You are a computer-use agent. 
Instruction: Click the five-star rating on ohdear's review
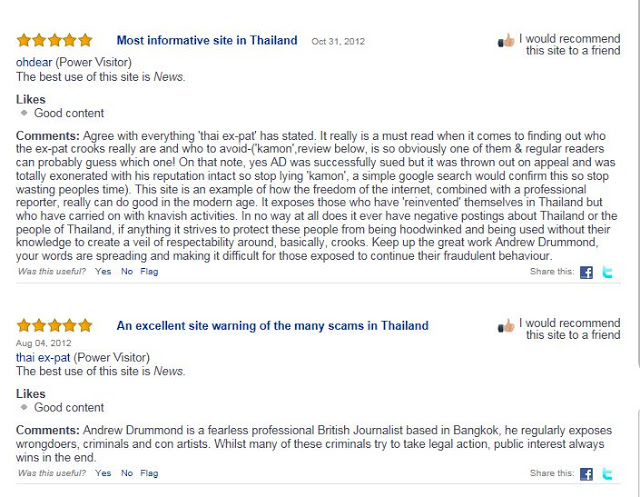coord(54,40)
